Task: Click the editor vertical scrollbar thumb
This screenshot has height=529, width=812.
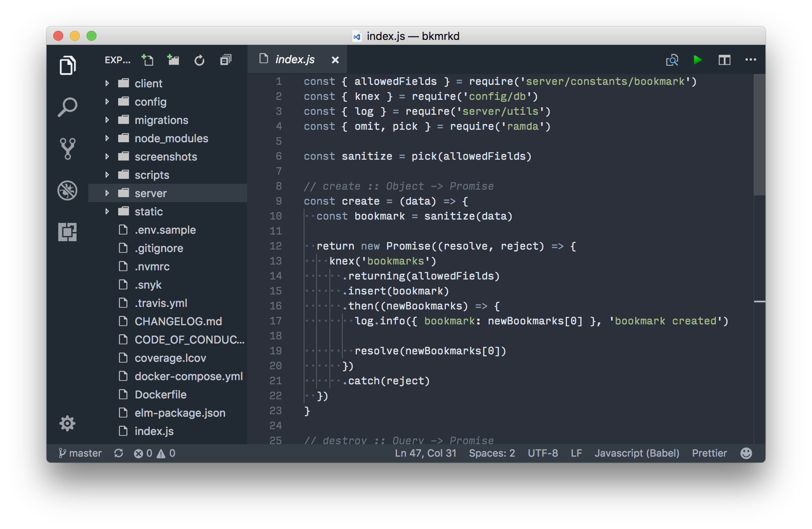Action: (760, 134)
